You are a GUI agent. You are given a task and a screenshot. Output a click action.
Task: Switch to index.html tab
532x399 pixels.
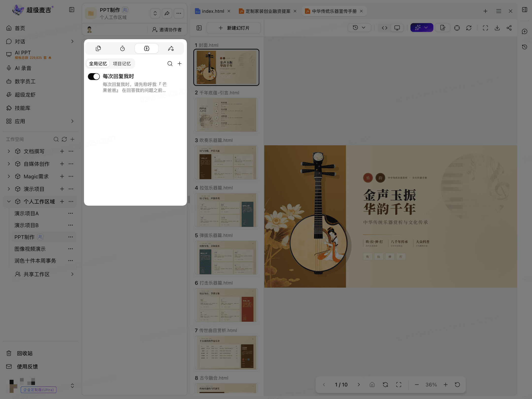tap(213, 11)
